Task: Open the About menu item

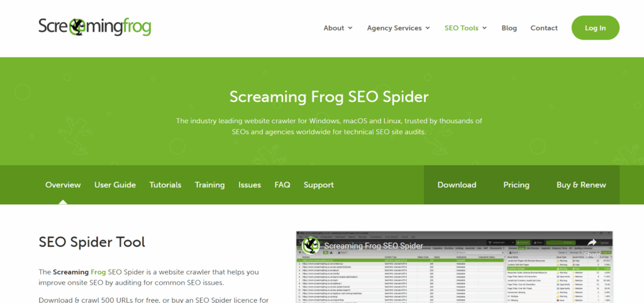Action: [x=334, y=28]
